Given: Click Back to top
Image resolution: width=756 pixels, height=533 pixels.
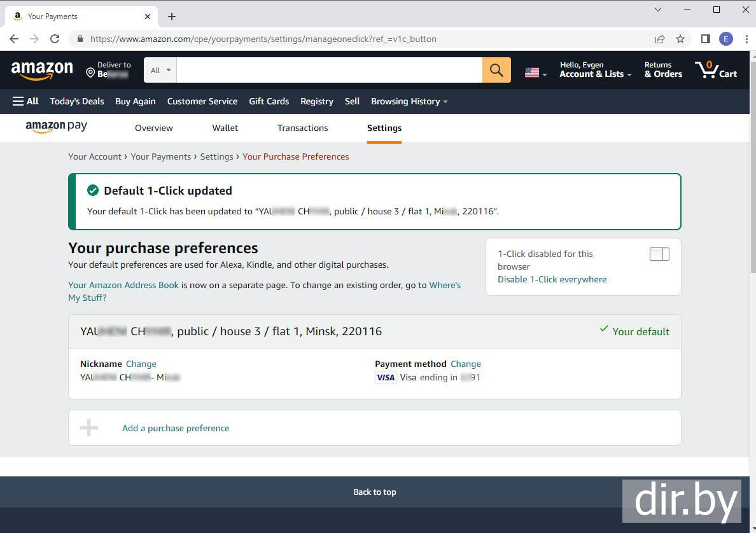Looking at the screenshot, I should tap(375, 492).
